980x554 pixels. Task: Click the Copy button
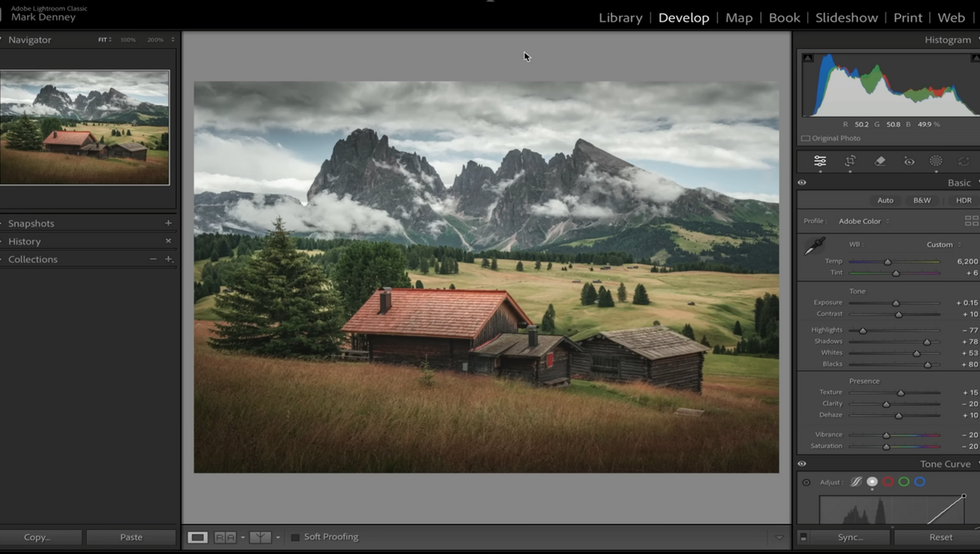[x=41, y=537]
